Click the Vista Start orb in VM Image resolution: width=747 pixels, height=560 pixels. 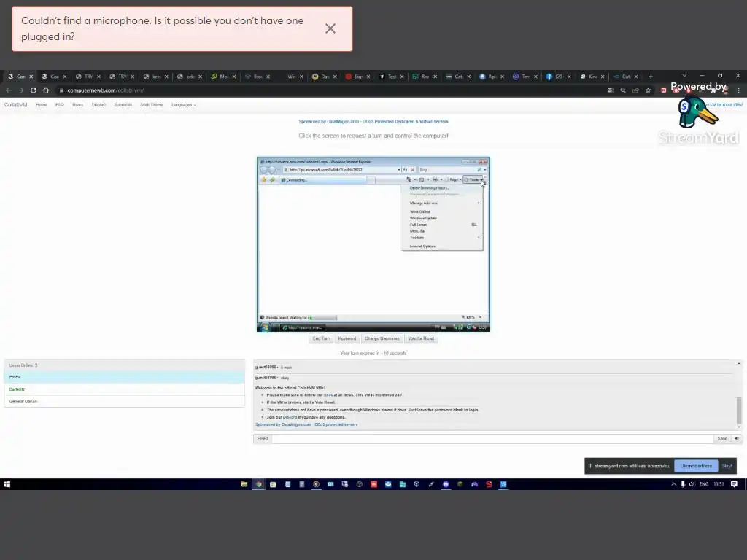[x=266, y=327]
